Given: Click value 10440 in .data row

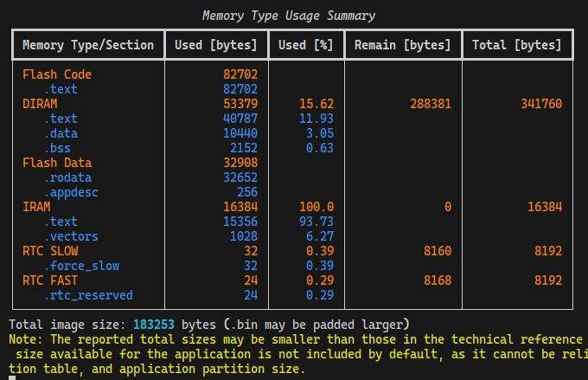Looking at the screenshot, I should (240, 133).
